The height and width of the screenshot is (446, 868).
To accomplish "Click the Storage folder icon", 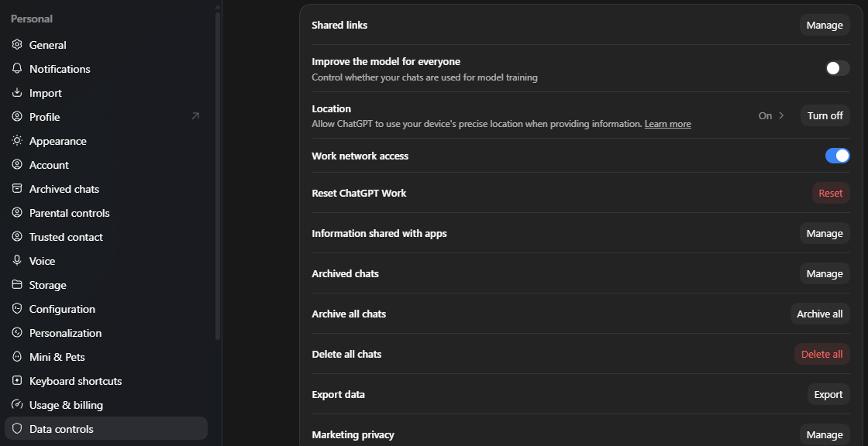I will tap(17, 284).
